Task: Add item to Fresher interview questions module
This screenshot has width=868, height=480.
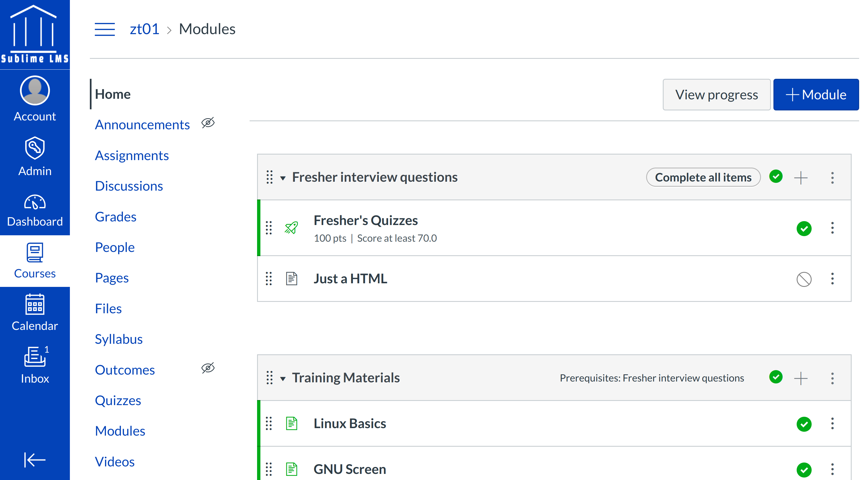Action: tap(801, 178)
